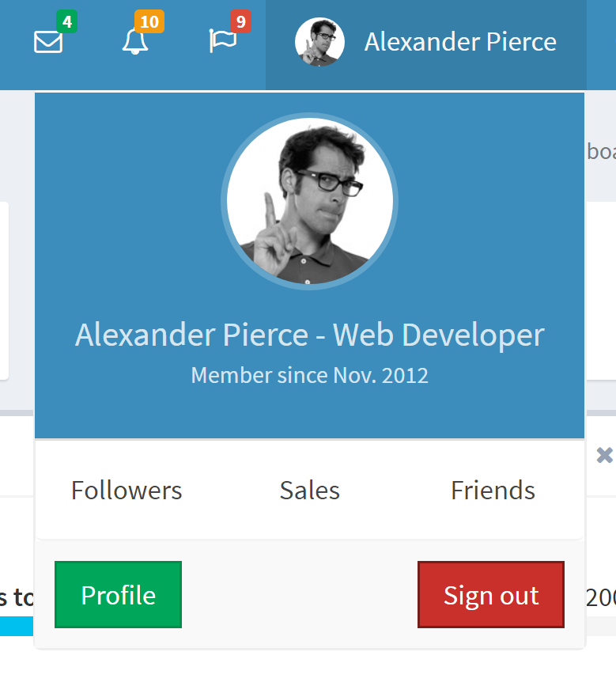Open the messages envelope icon

[x=47, y=44]
